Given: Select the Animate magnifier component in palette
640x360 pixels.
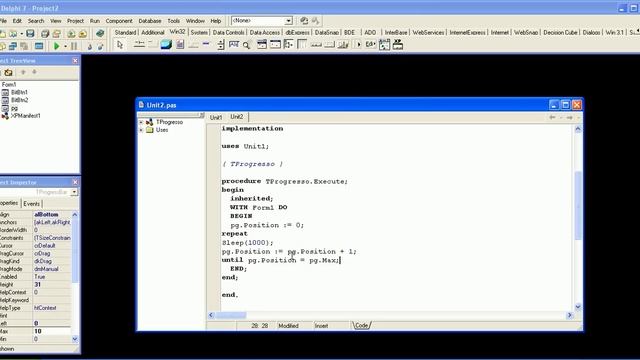Looking at the screenshot, I should [x=247, y=45].
